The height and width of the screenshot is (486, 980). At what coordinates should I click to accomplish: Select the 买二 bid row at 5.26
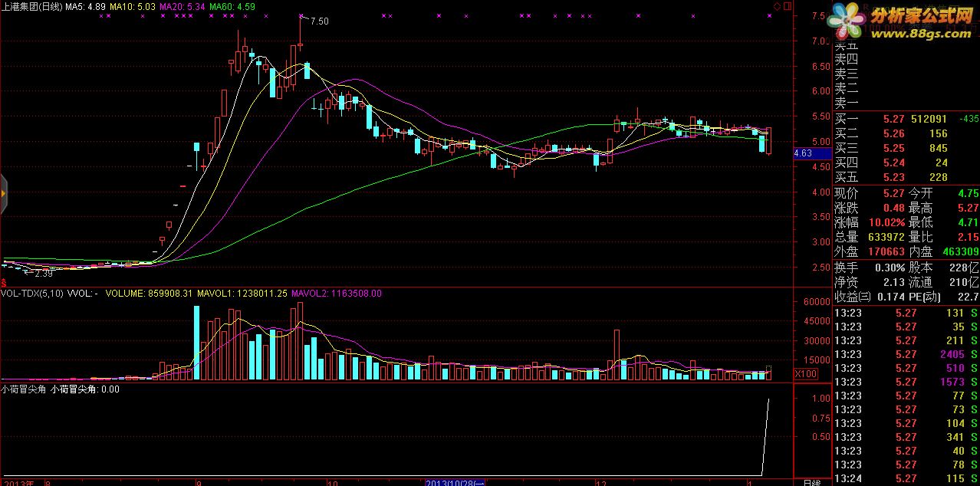point(906,133)
